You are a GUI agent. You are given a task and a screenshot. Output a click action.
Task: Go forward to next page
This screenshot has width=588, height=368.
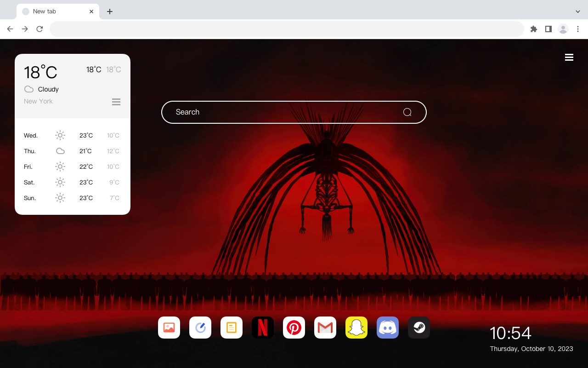25,29
